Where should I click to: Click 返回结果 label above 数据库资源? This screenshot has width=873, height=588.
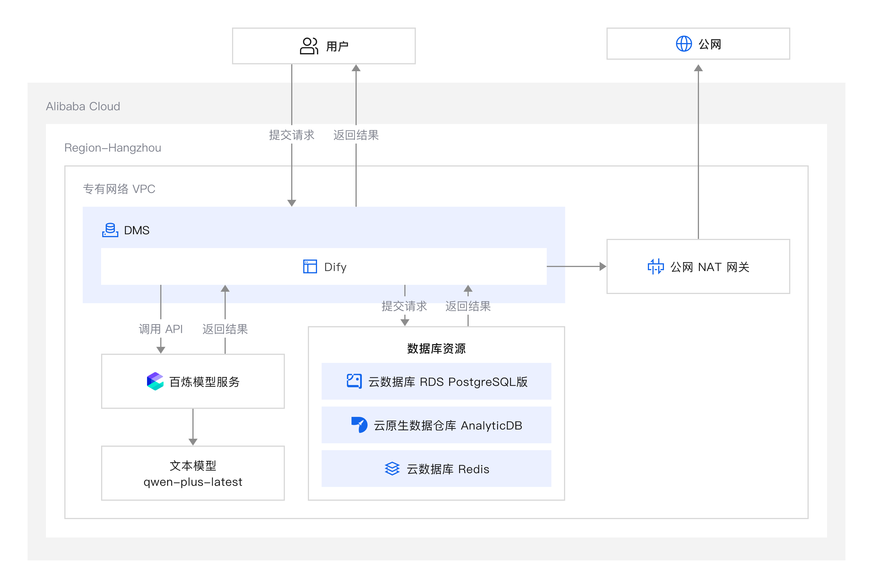[x=468, y=306]
